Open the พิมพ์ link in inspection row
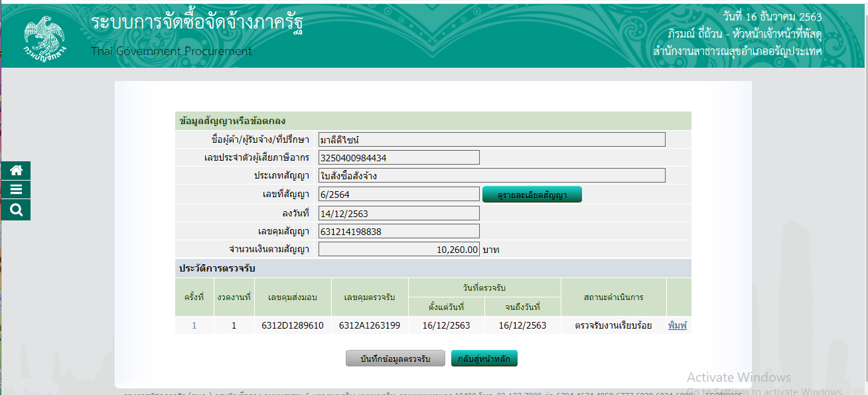 point(677,325)
